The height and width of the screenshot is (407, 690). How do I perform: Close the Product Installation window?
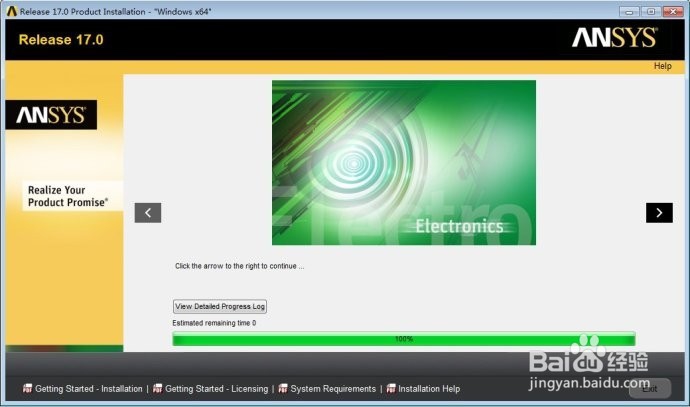673,12
